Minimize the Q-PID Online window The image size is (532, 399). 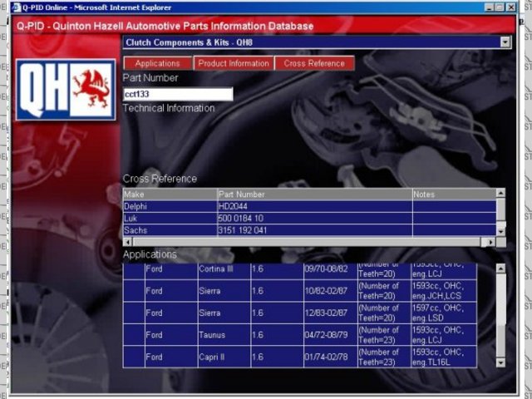click(x=487, y=7)
